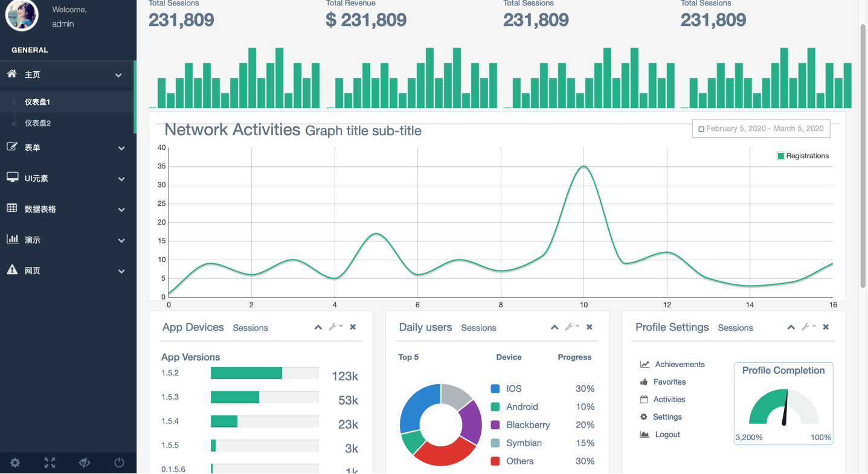Toggle fullscreen icon in sidebar footer
This screenshot has width=868, height=474.
tap(50, 463)
